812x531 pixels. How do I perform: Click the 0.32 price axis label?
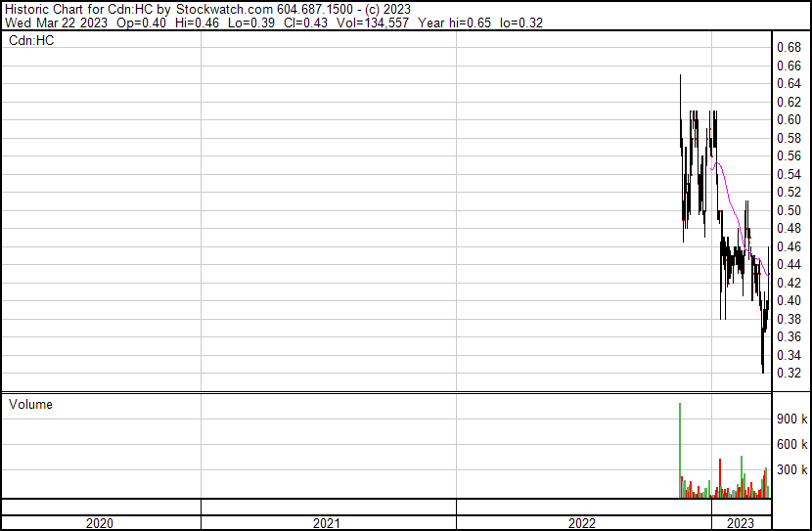pos(789,373)
